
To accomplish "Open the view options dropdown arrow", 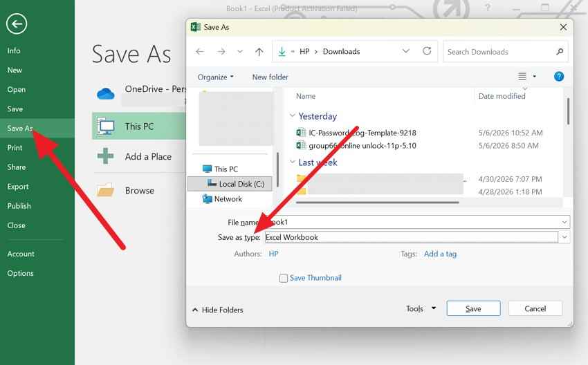I will [x=535, y=77].
